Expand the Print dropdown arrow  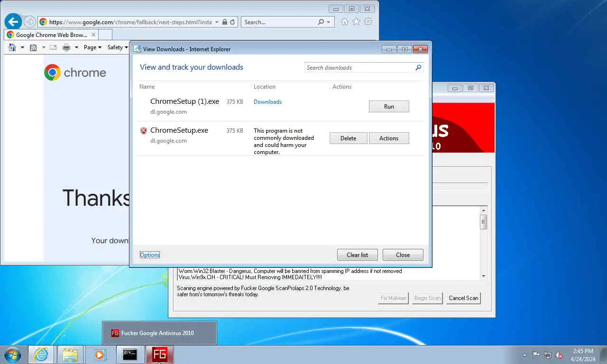point(76,47)
